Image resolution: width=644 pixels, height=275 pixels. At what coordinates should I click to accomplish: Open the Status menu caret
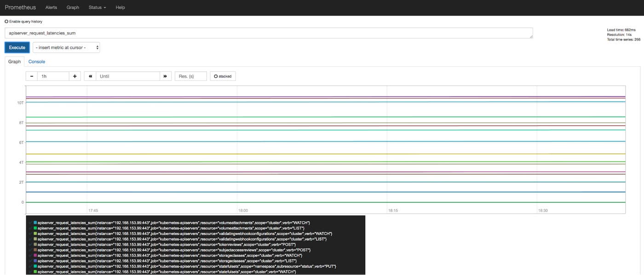point(104,7)
